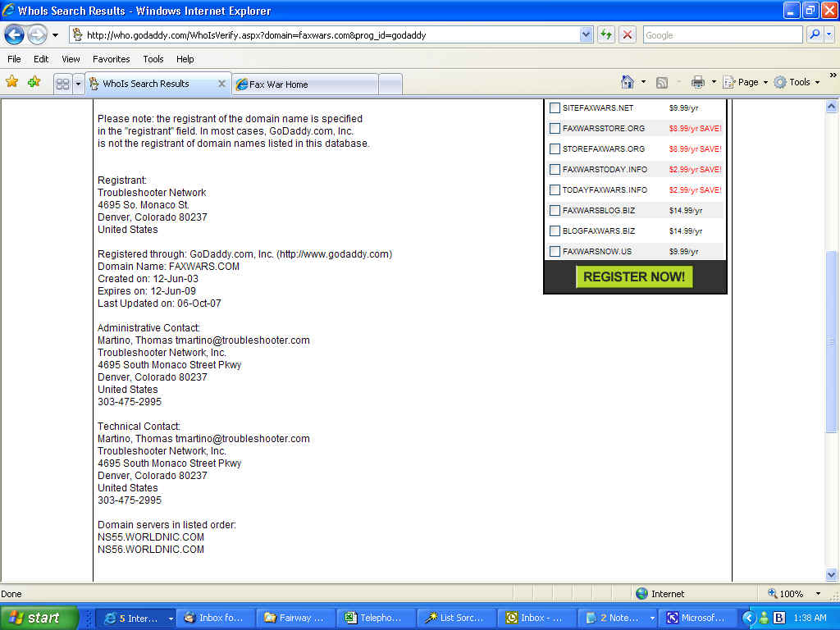Open search options dropdown arrow
This screenshot has width=840, height=630.
829,34
